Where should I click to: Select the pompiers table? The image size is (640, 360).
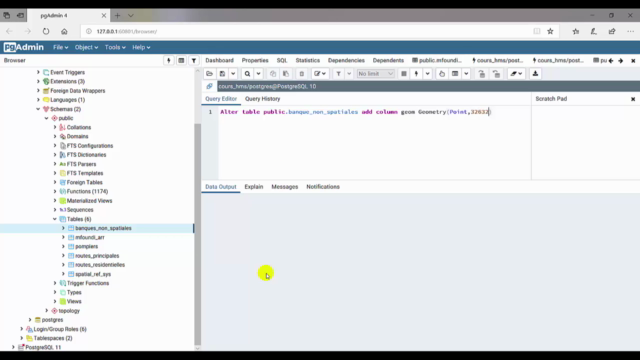(87, 247)
